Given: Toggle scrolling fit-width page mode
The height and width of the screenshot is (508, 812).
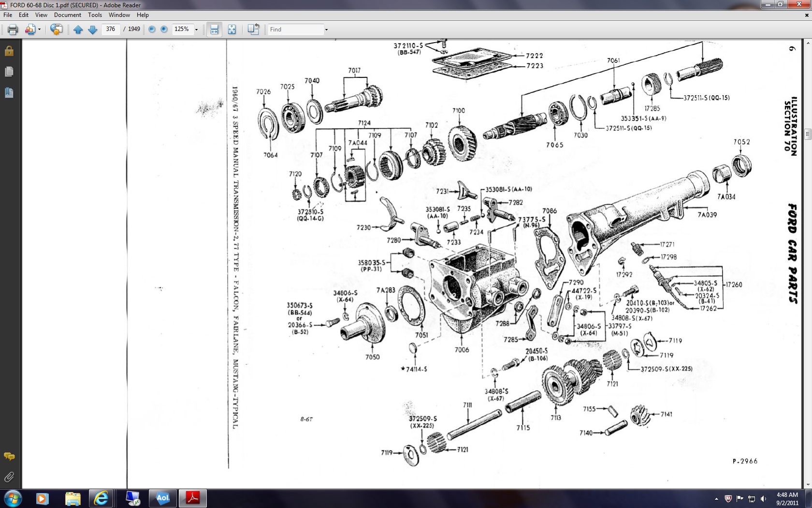Looking at the screenshot, I should (x=214, y=30).
